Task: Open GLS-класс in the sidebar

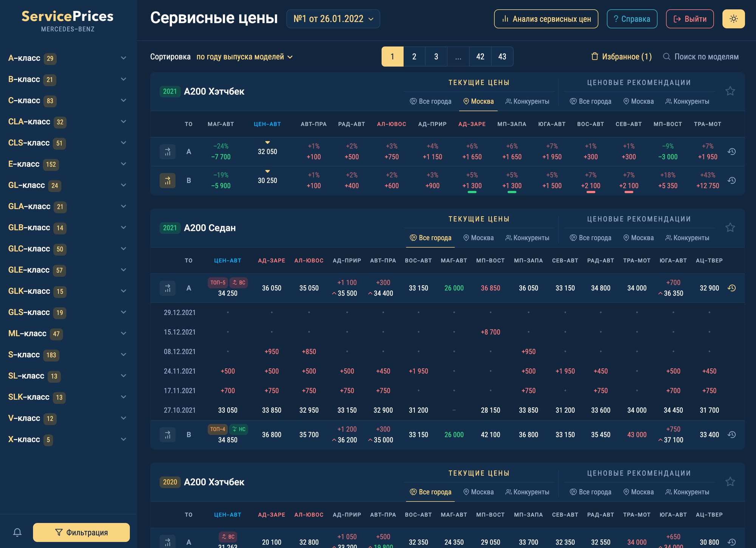Action: coord(68,312)
